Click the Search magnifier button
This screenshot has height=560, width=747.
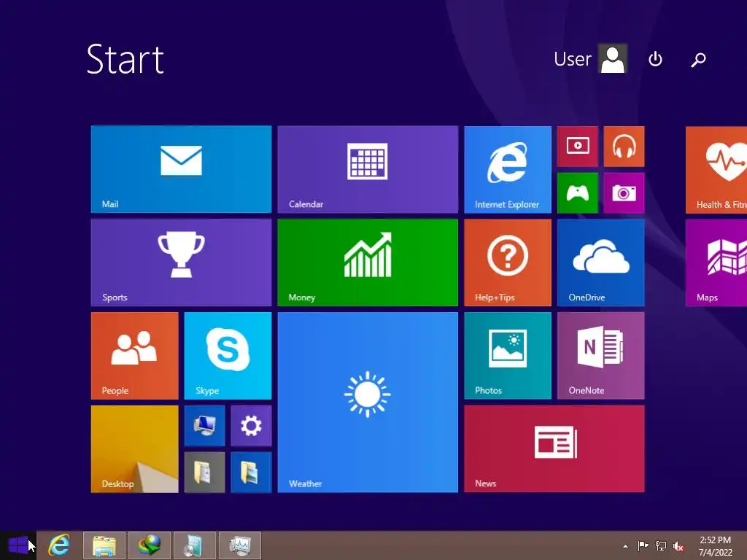pyautogui.click(x=698, y=60)
